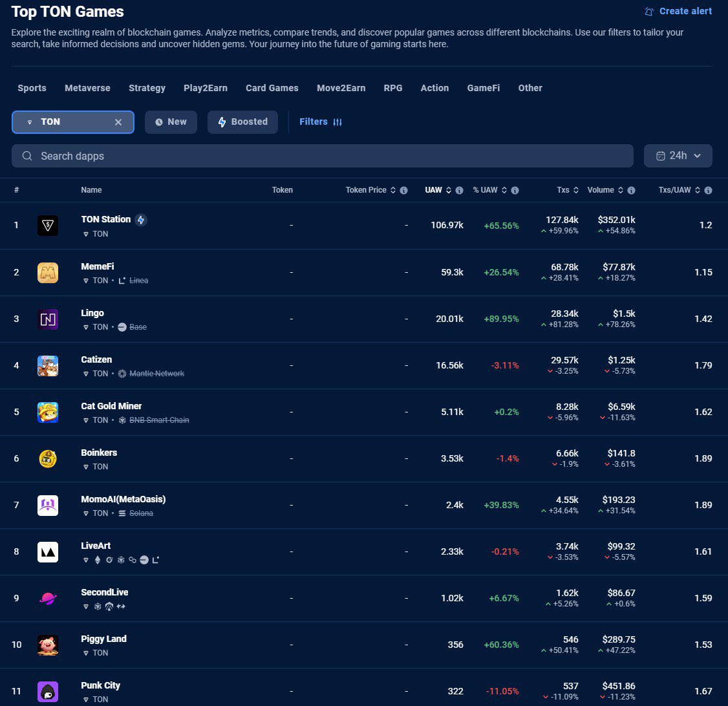The image size is (728, 706).
Task: Open the Catizen logo icon
Action: click(48, 365)
